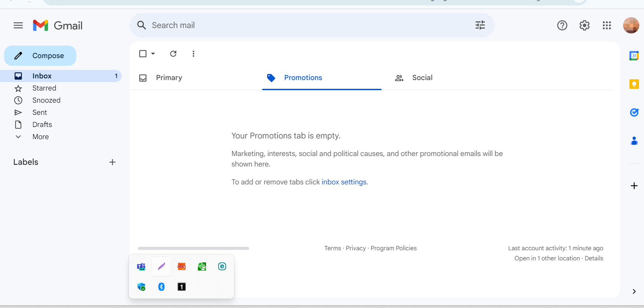Click the Bluetooth tray icon
This screenshot has width=644, height=308.
[161, 287]
